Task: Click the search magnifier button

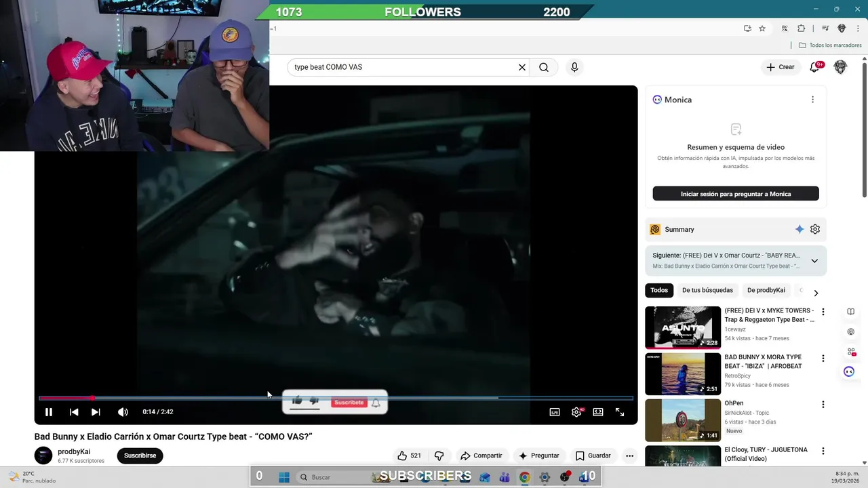Action: 544,67
